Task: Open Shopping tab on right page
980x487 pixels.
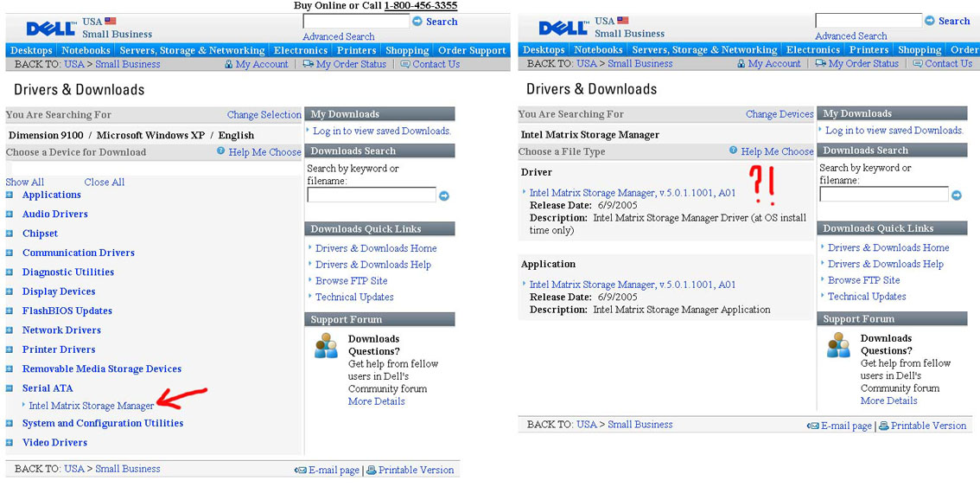Action: [x=920, y=49]
